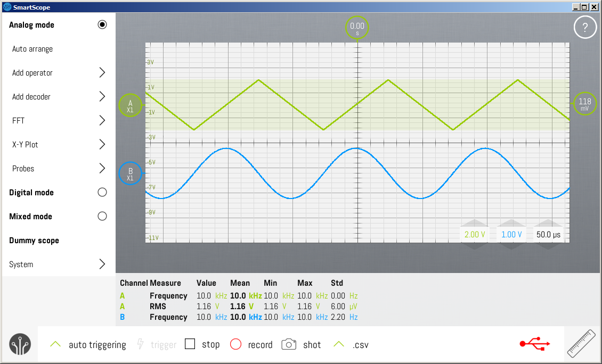Select the blue channel B indicator
602x364 pixels.
click(x=130, y=173)
